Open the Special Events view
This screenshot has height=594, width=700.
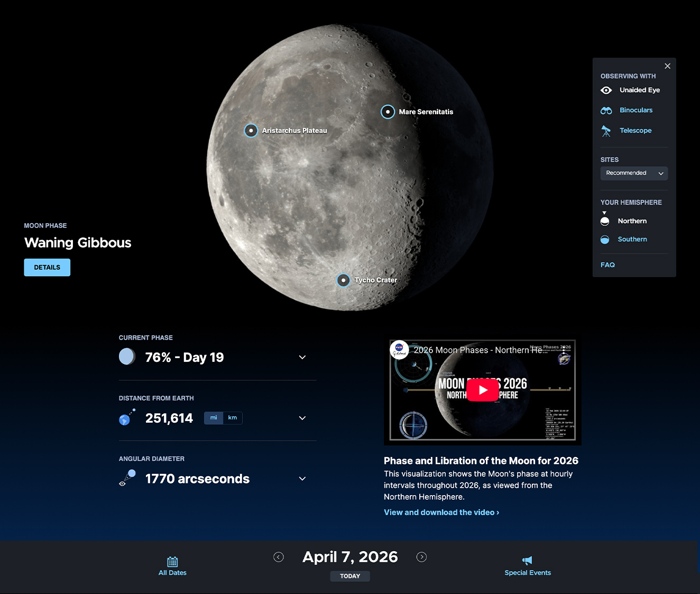click(527, 565)
